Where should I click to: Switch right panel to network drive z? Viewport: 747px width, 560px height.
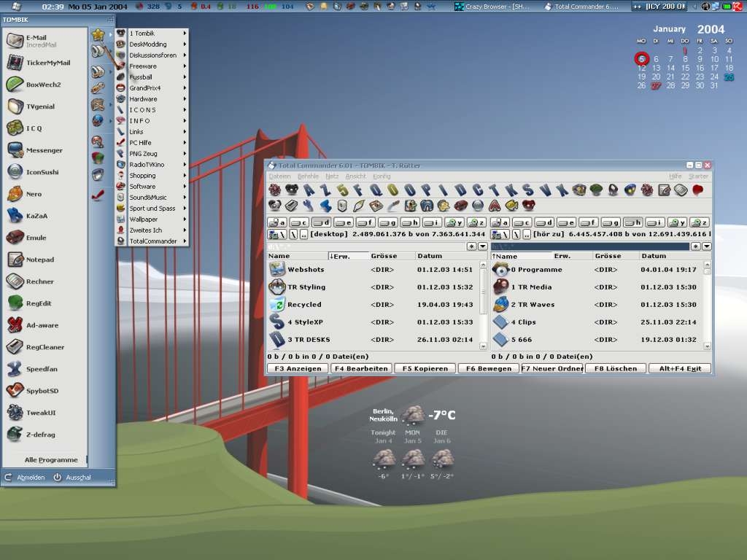pyautogui.click(x=699, y=222)
